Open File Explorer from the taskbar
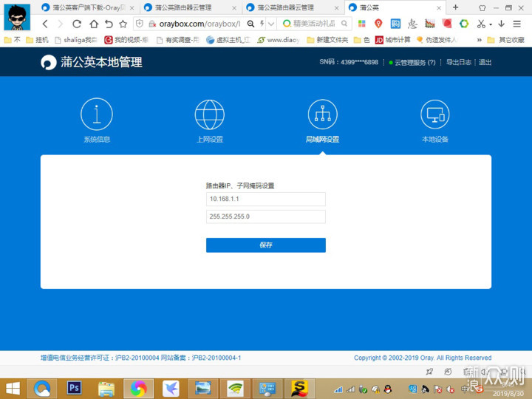The height and width of the screenshot is (399, 532). click(x=106, y=389)
